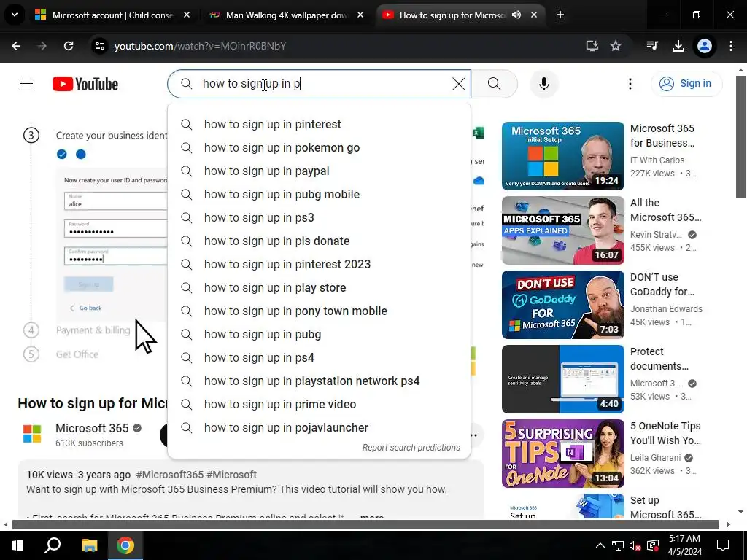This screenshot has width=747, height=560.
Task: Choose suggestion 'how to sign up in pojavlauncher'
Action: click(x=320, y=427)
